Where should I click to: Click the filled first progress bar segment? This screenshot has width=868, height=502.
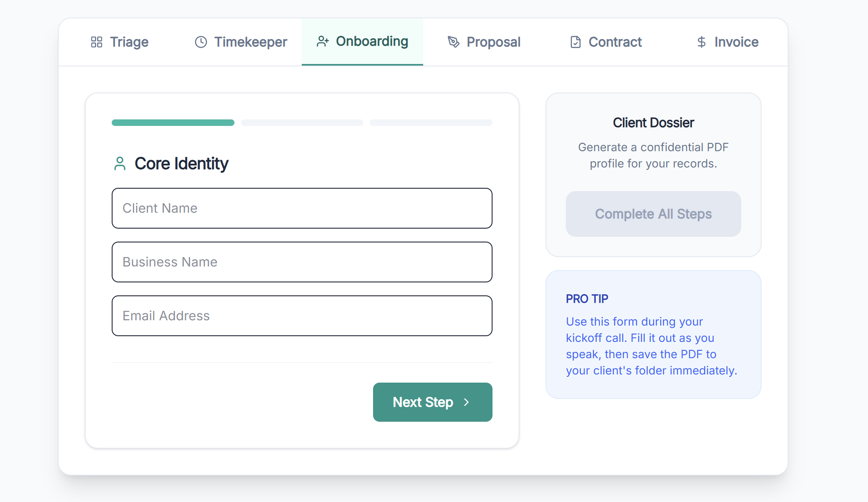tap(172, 122)
